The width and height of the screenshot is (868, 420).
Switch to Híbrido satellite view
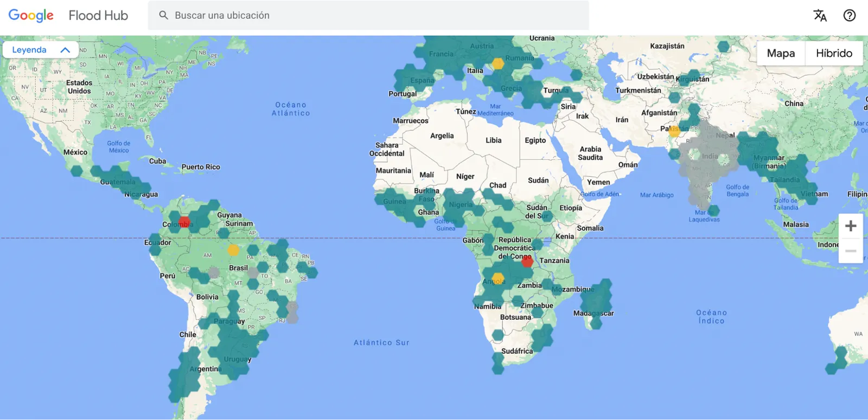tap(834, 53)
